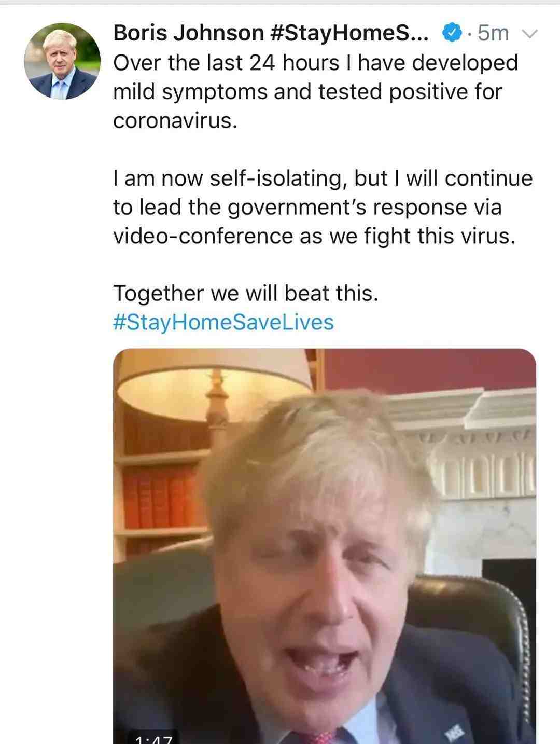This screenshot has height=744, width=560.
Task: Click the 'Together we will beat this.' line
Action: tap(246, 293)
